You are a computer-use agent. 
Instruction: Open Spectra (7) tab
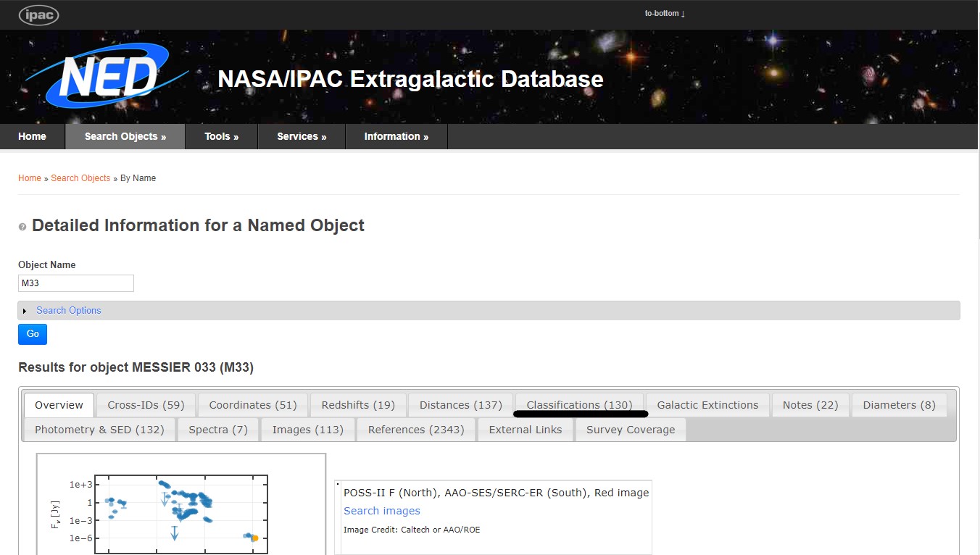(218, 430)
